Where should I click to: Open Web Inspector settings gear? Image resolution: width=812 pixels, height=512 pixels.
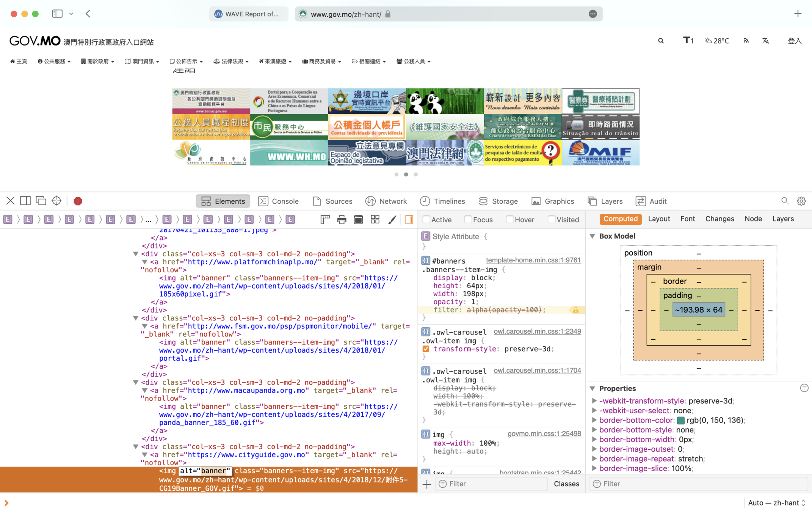(801, 201)
